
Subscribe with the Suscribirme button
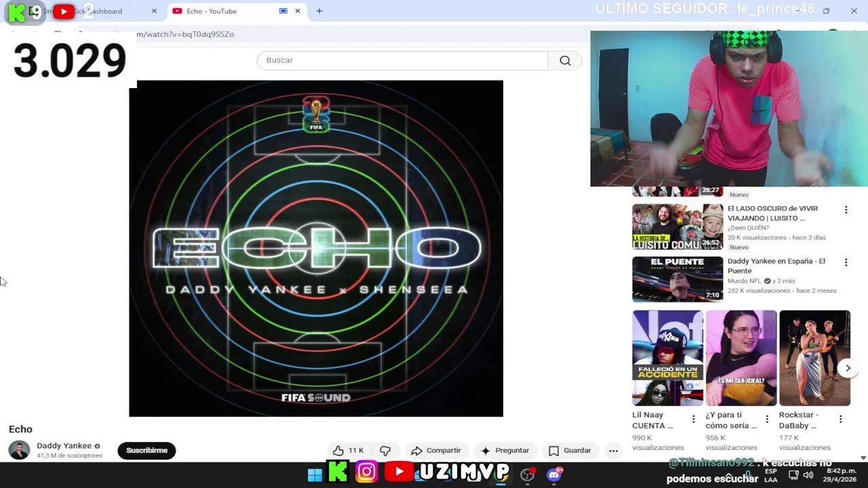[146, 450]
